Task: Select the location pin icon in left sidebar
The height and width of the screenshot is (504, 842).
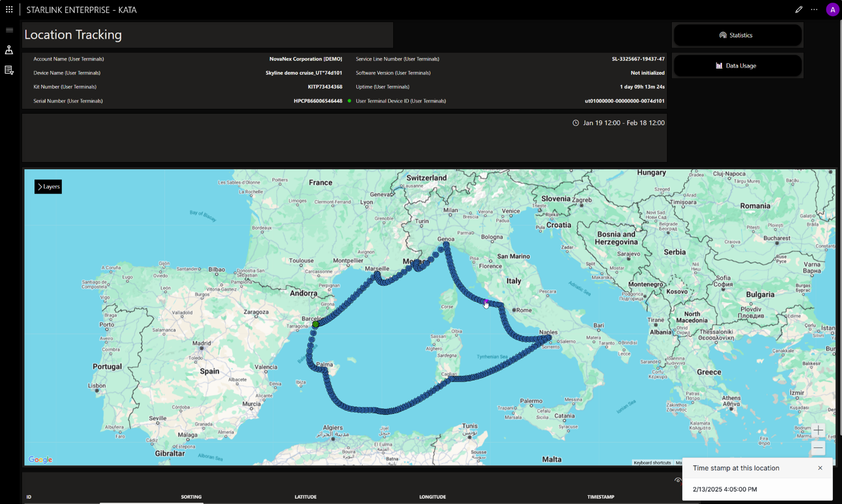Action: pyautogui.click(x=9, y=50)
